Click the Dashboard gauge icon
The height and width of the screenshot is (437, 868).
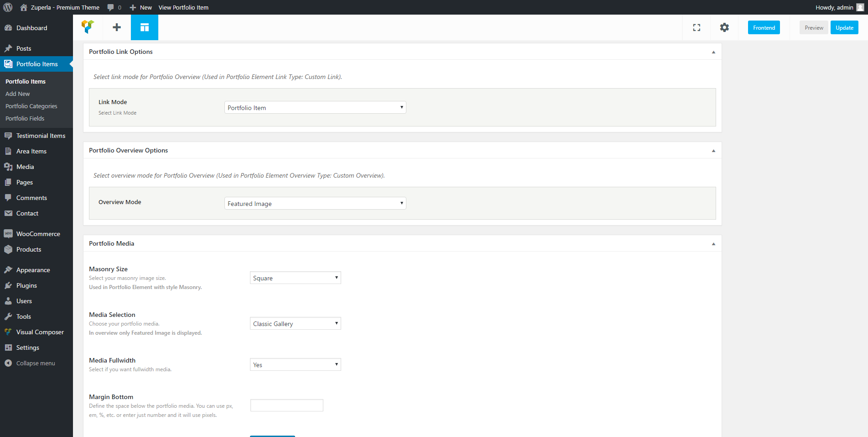coord(8,28)
